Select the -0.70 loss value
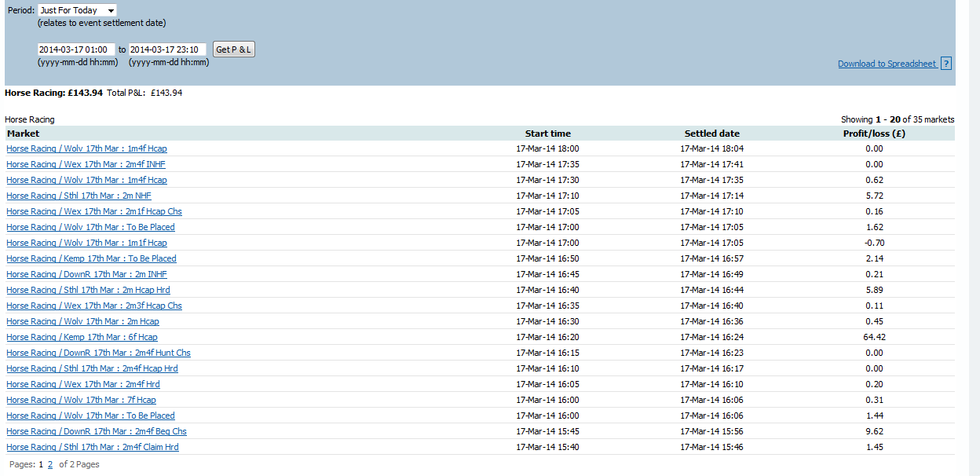980x476 pixels. [874, 243]
